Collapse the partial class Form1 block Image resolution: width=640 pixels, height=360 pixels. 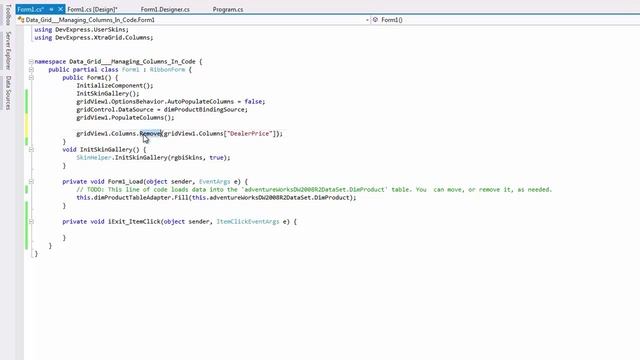click(x=31, y=70)
